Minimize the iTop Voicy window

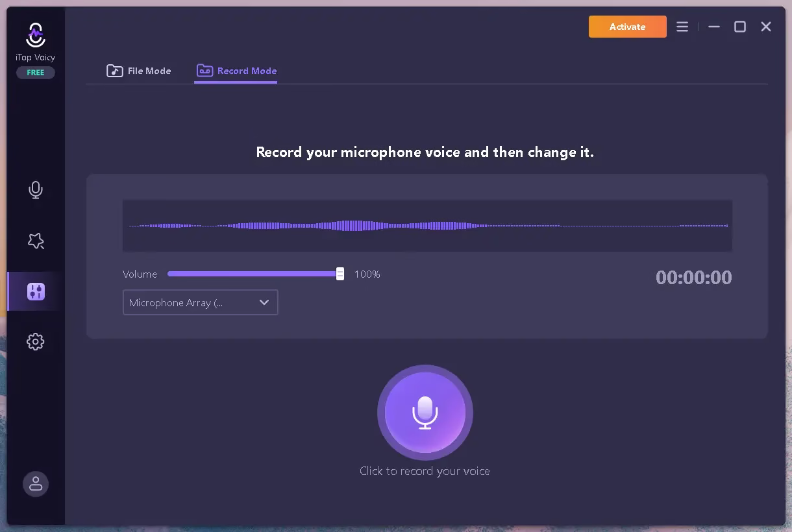pyautogui.click(x=714, y=27)
